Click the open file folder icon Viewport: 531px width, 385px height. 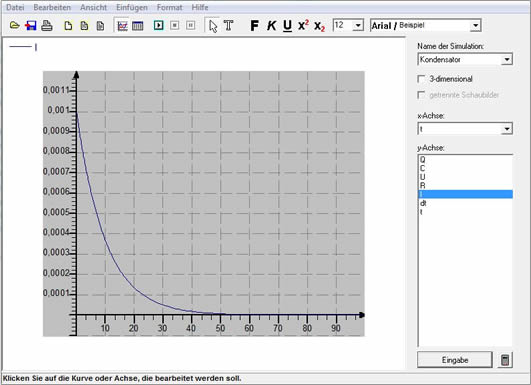(x=14, y=25)
